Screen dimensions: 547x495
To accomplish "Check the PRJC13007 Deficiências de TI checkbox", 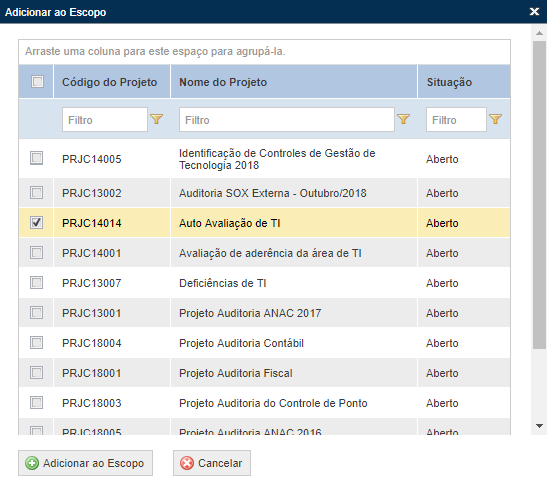I will [36, 283].
